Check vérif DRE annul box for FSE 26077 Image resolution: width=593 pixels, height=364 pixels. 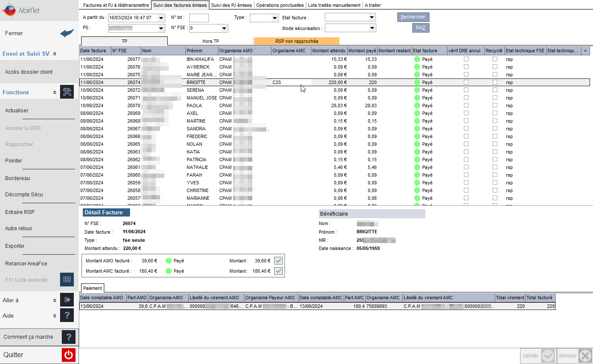pos(466,59)
